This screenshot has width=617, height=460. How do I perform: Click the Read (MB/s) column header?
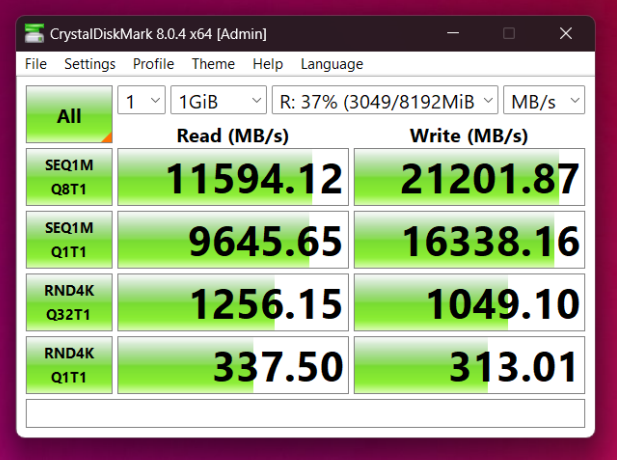pyautogui.click(x=233, y=136)
